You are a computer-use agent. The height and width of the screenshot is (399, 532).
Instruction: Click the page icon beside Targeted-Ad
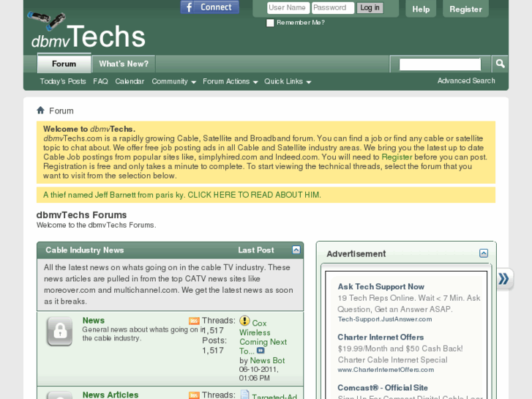pos(244,395)
